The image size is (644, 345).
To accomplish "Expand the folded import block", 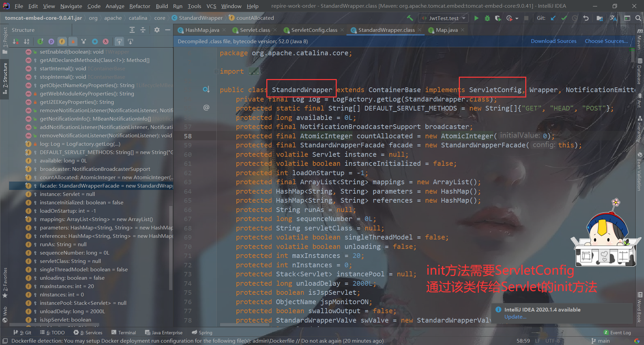I will pos(216,71).
